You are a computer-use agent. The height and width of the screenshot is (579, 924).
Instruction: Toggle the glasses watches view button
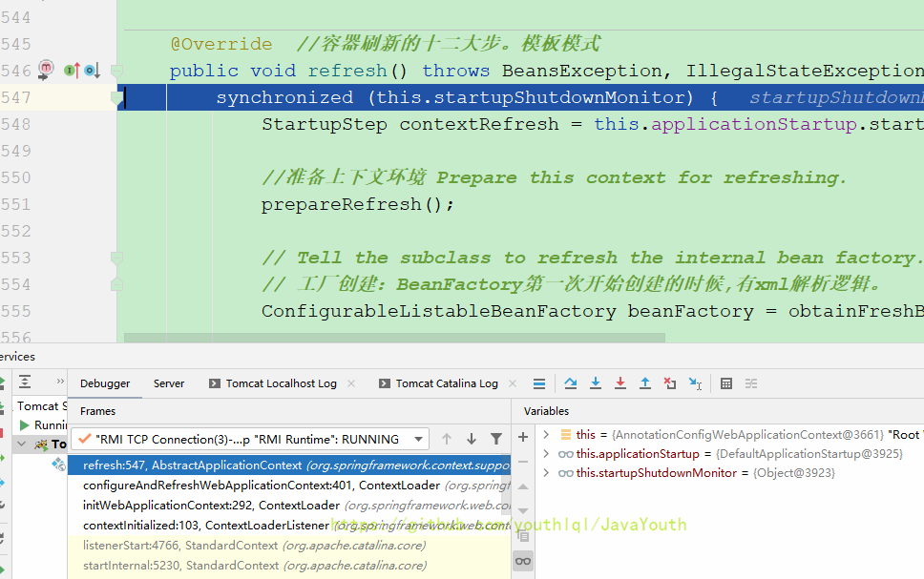(522, 561)
